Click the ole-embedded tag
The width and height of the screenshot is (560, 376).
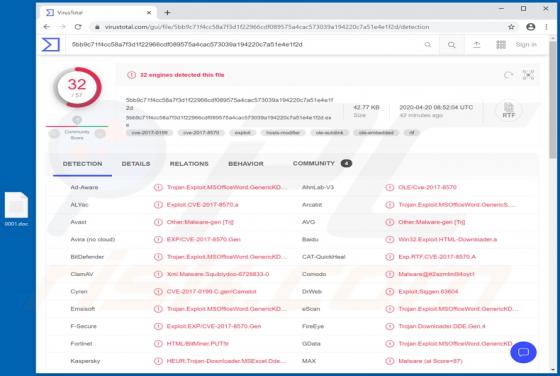point(376,133)
